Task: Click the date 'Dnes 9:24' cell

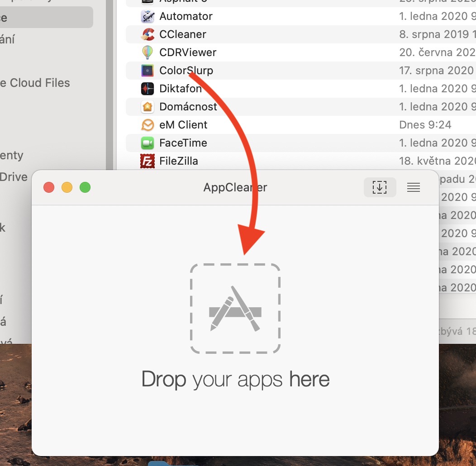Action: point(425,125)
